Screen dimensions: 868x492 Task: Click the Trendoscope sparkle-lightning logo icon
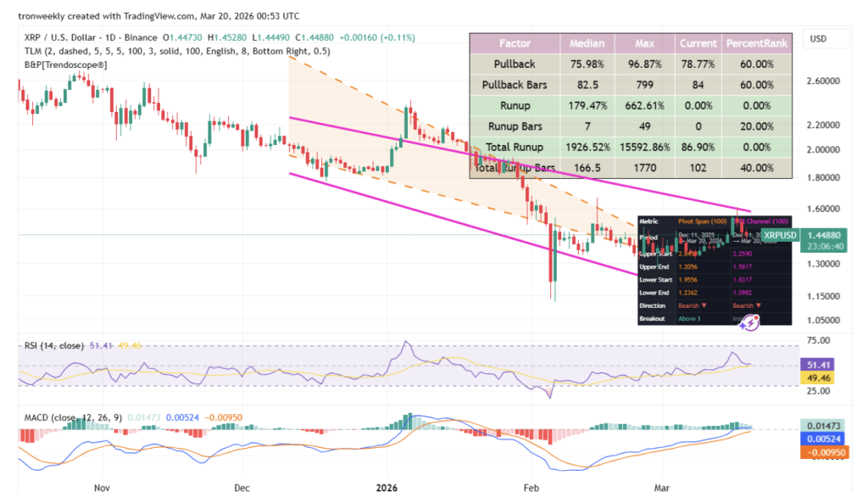(x=750, y=323)
